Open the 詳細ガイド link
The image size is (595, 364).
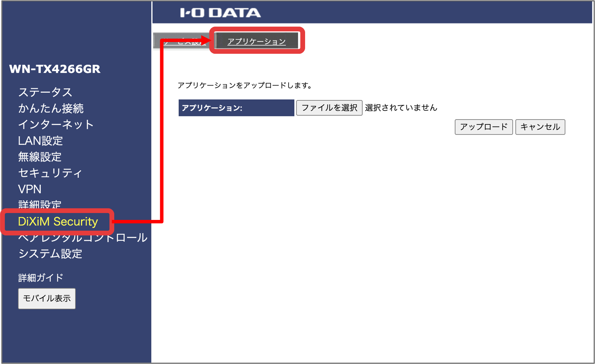pos(41,277)
